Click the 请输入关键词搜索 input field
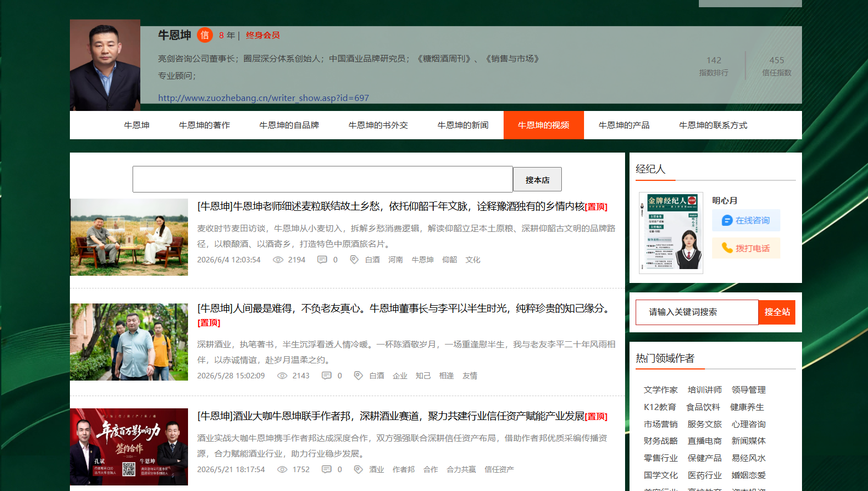Image resolution: width=868 pixels, height=491 pixels. pyautogui.click(x=697, y=312)
